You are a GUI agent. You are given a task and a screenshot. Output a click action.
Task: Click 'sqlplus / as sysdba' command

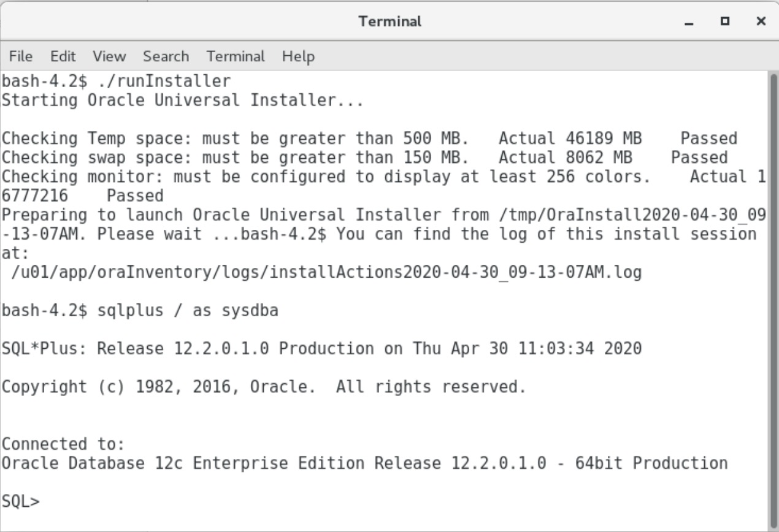188,311
